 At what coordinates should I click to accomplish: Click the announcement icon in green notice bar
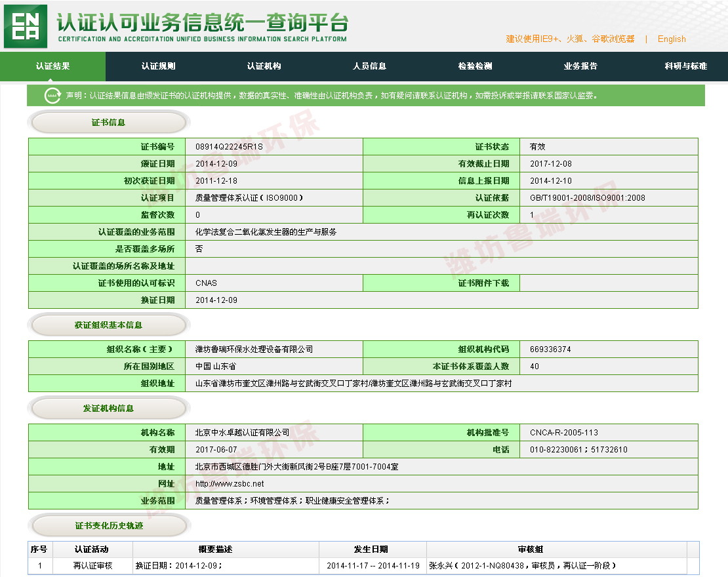52,96
